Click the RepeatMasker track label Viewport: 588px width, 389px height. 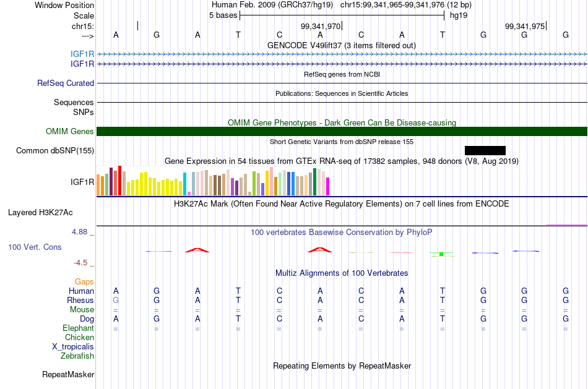click(68, 374)
